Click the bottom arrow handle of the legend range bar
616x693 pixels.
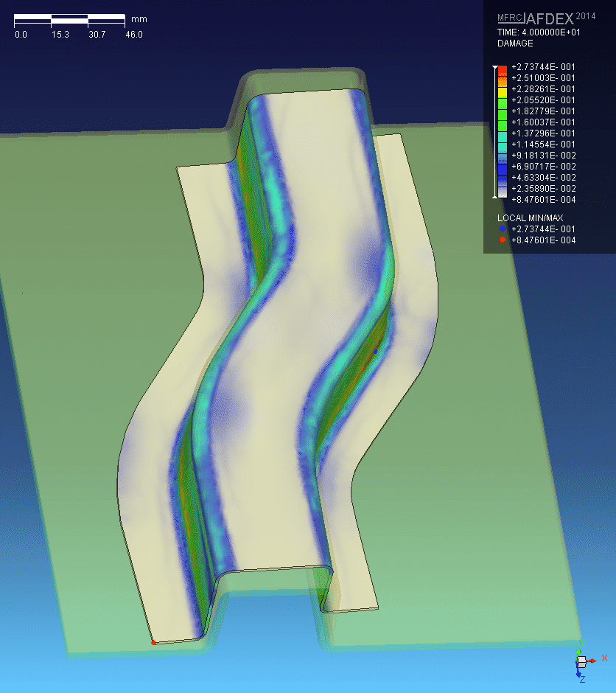494,198
